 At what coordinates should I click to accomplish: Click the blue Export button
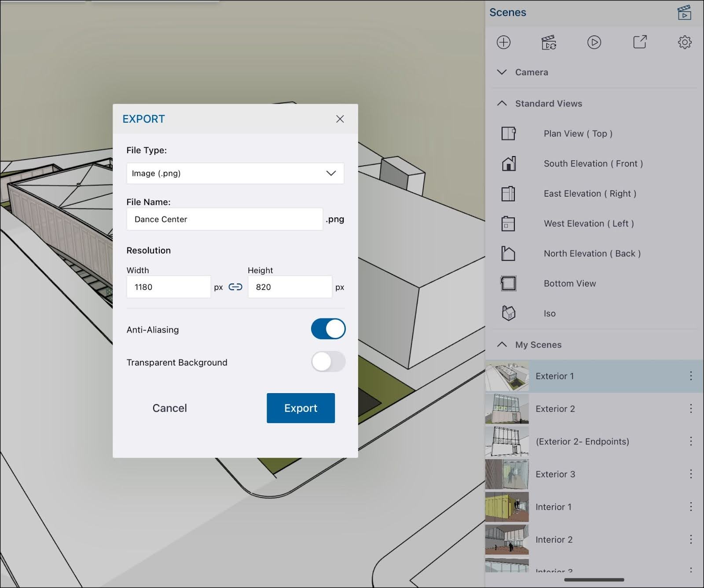[x=301, y=408]
